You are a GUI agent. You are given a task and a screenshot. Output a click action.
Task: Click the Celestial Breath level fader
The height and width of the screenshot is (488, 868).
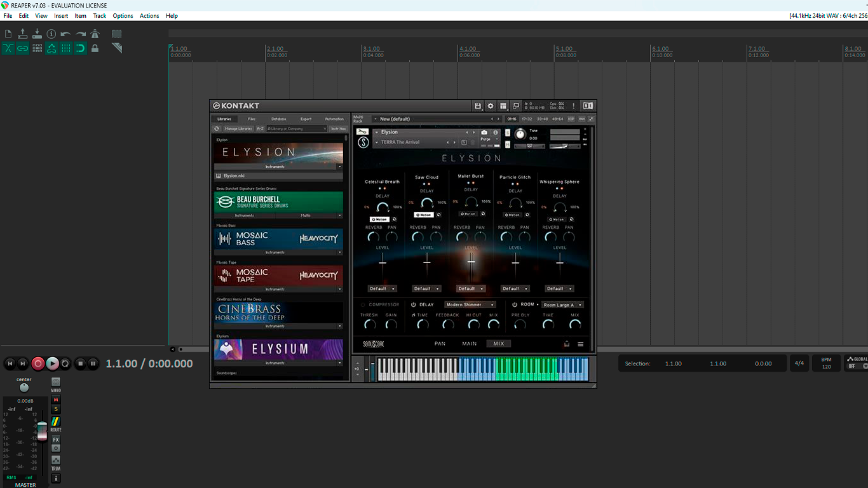click(x=383, y=262)
